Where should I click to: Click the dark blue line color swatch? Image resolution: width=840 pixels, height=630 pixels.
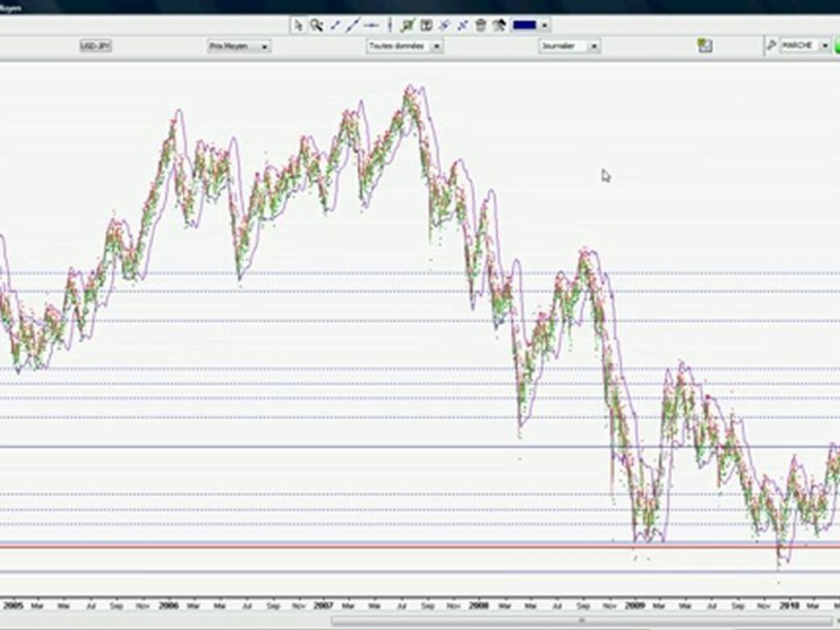click(x=524, y=25)
